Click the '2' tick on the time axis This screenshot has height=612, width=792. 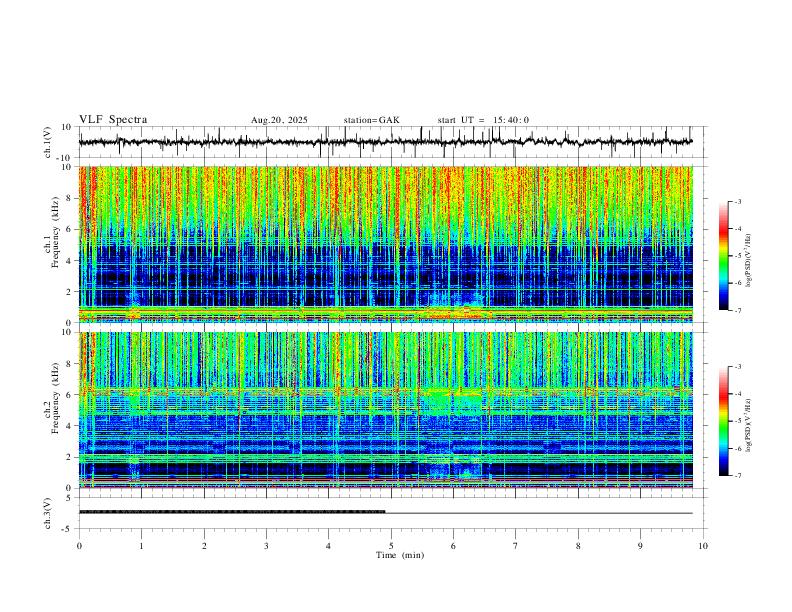click(204, 546)
